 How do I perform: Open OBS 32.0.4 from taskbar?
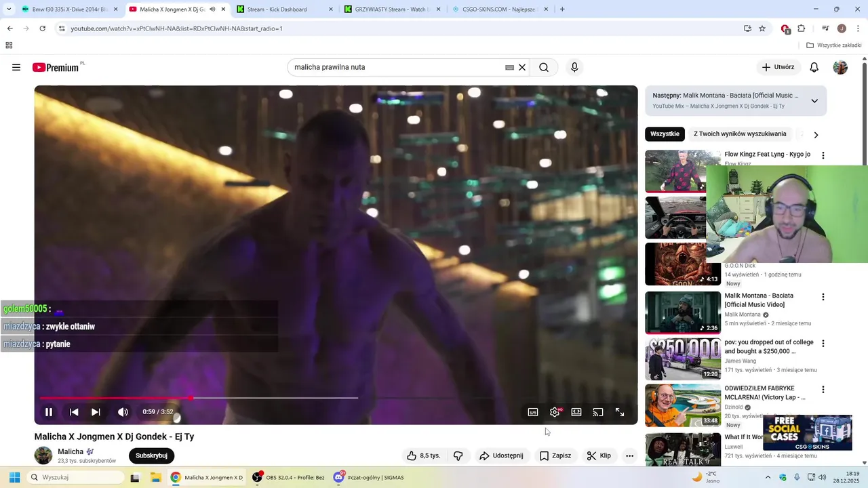pos(289,477)
